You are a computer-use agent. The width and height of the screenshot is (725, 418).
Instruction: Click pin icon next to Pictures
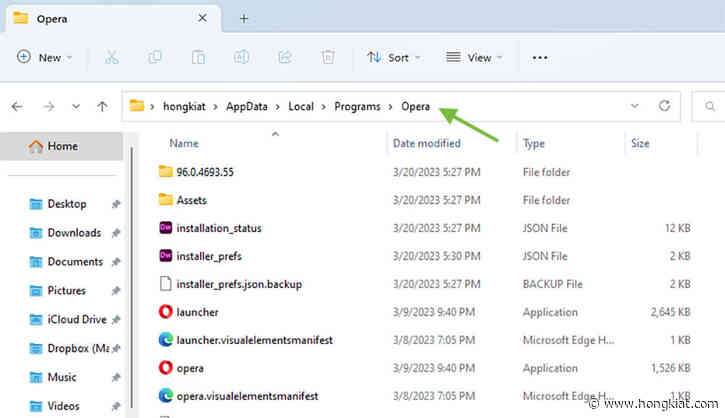pyautogui.click(x=116, y=291)
